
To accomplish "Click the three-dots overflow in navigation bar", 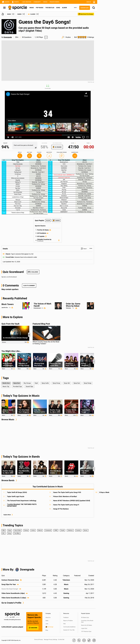I will [75, 8].
